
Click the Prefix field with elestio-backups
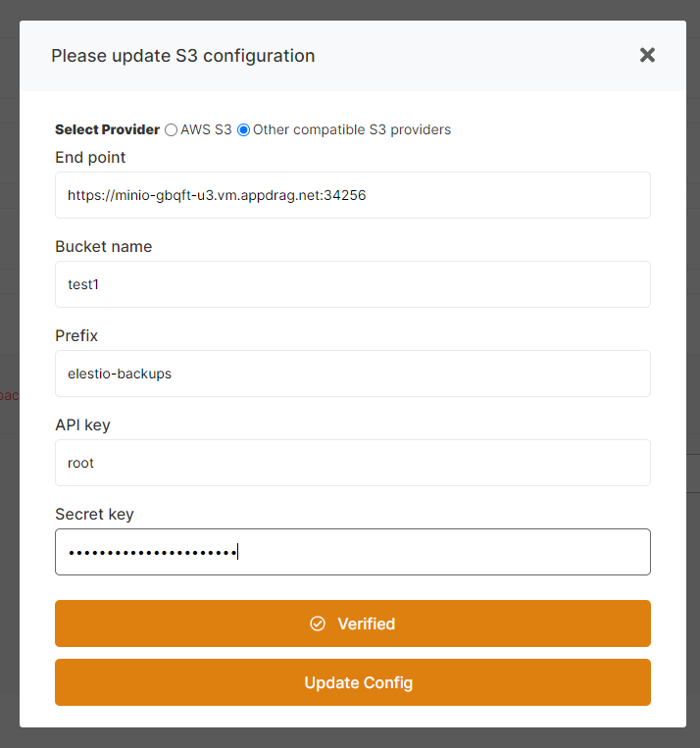pyautogui.click(x=353, y=374)
